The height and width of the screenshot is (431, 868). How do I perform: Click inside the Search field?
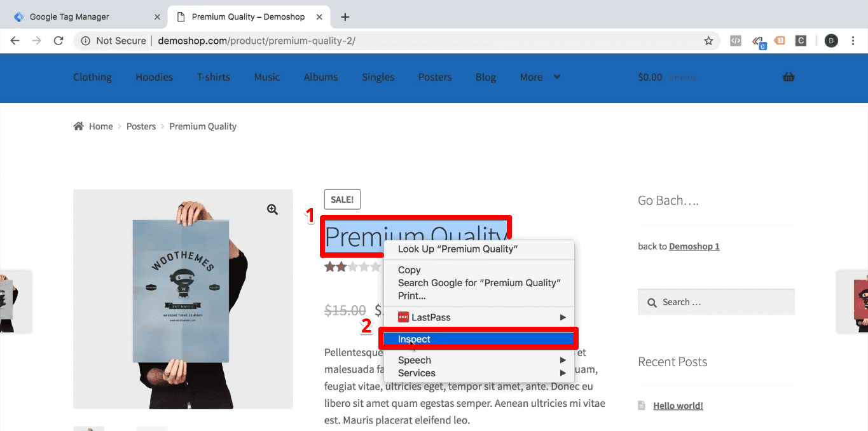[715, 301]
